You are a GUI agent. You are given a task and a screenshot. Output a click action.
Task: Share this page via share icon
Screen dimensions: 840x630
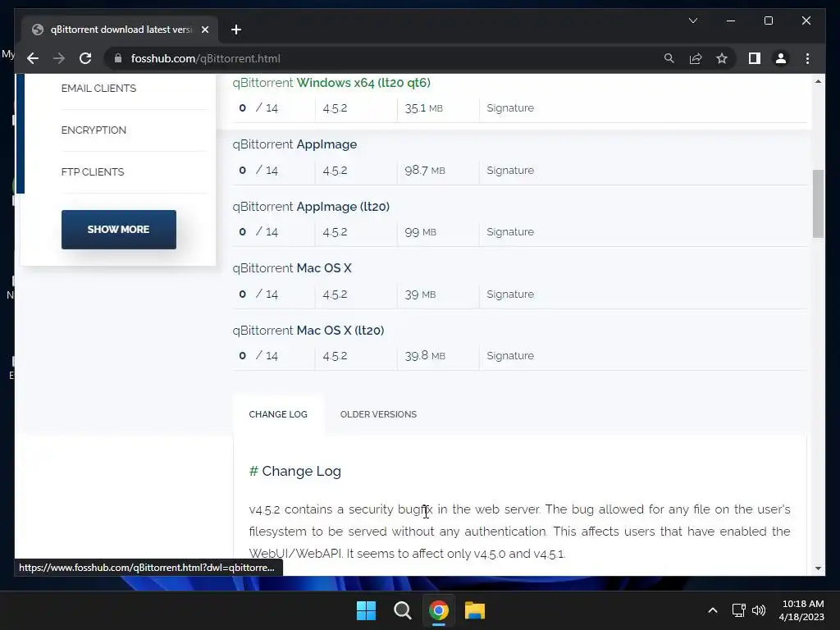click(696, 58)
